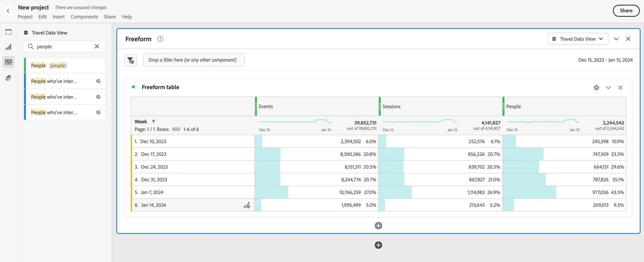
Task: Click segment icon on first People who've inter... item
Action: (98, 81)
